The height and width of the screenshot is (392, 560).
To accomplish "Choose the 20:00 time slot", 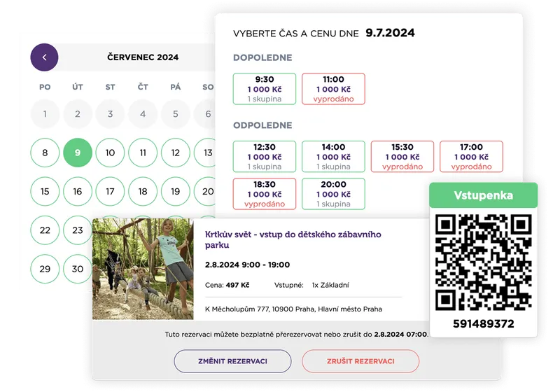I will [x=334, y=194].
